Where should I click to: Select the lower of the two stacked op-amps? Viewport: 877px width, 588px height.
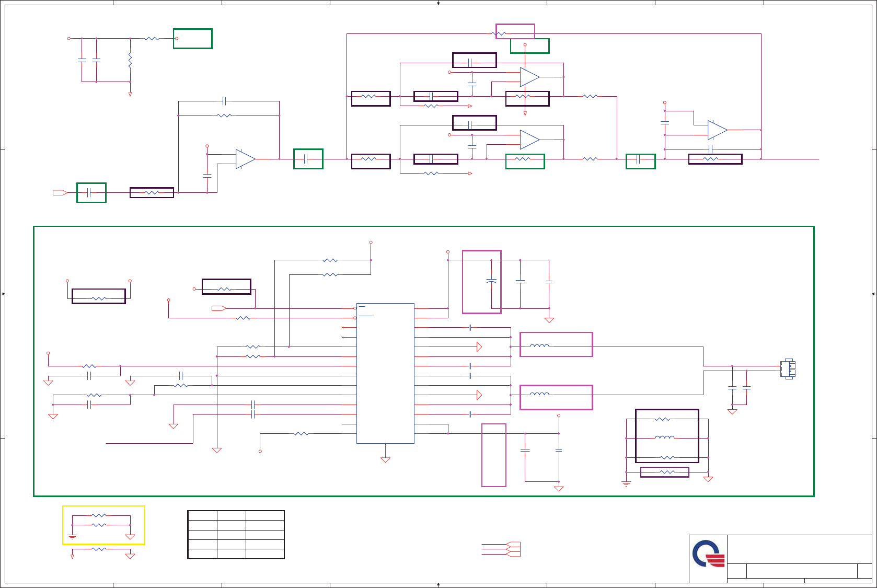click(530, 140)
